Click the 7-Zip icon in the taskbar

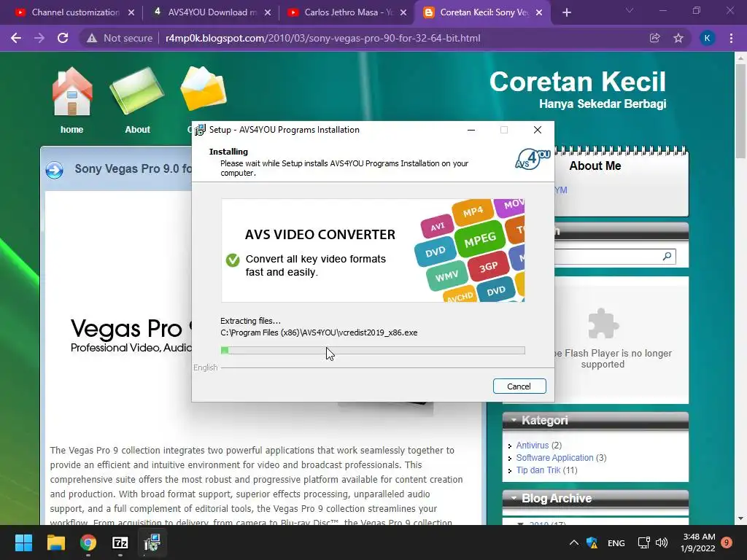tap(120, 542)
